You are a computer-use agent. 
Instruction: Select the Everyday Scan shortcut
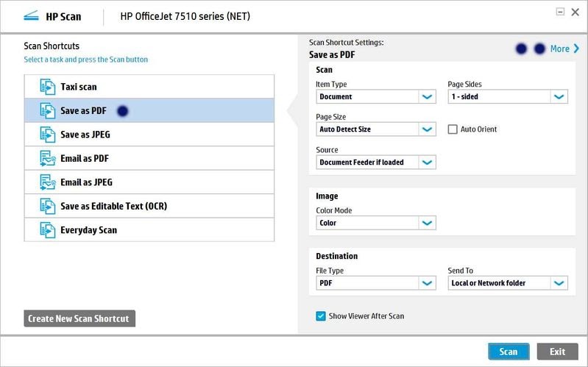pos(149,229)
